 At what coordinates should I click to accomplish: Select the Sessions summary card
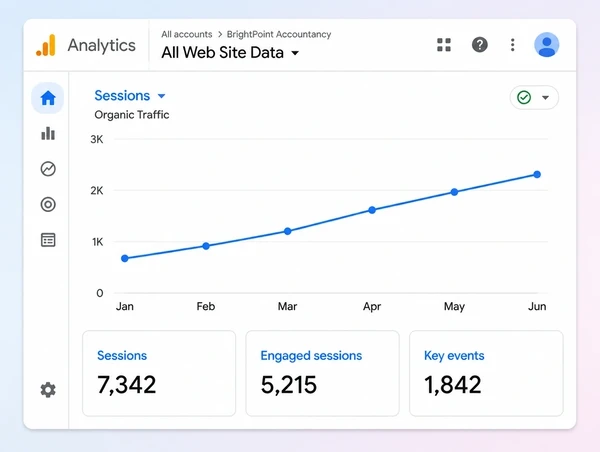pyautogui.click(x=159, y=373)
